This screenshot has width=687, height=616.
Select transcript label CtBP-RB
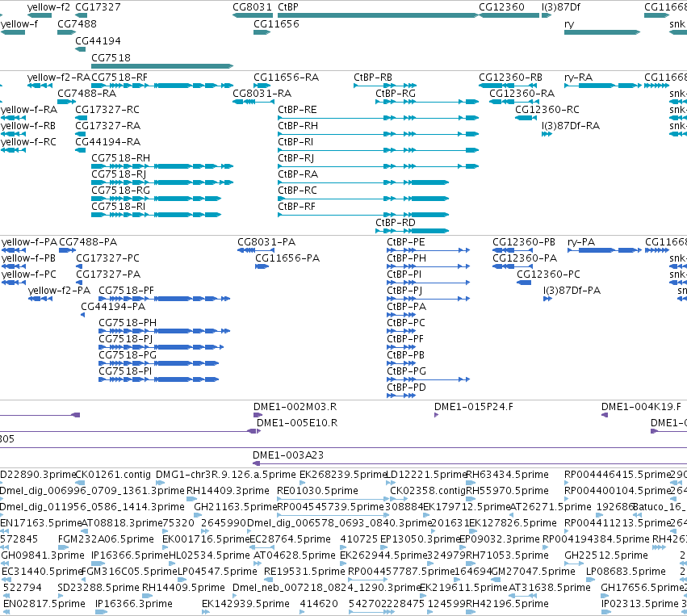[372, 78]
